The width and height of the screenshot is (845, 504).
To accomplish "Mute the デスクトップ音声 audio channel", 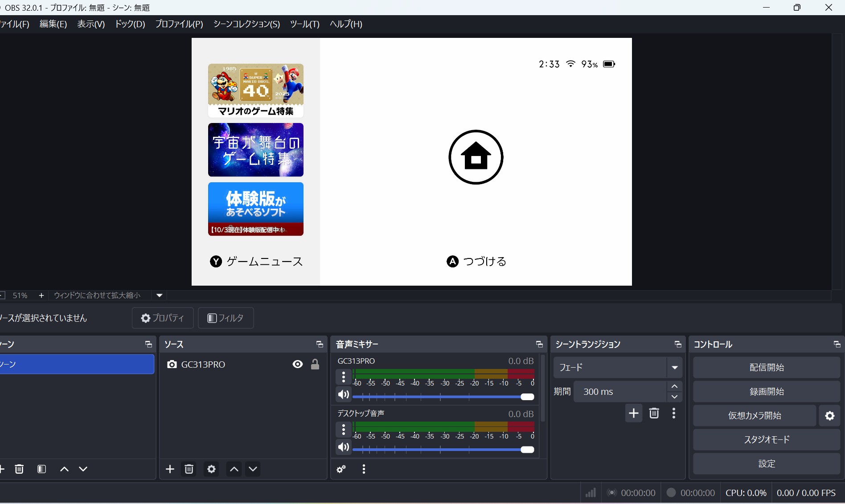I will click(x=343, y=447).
